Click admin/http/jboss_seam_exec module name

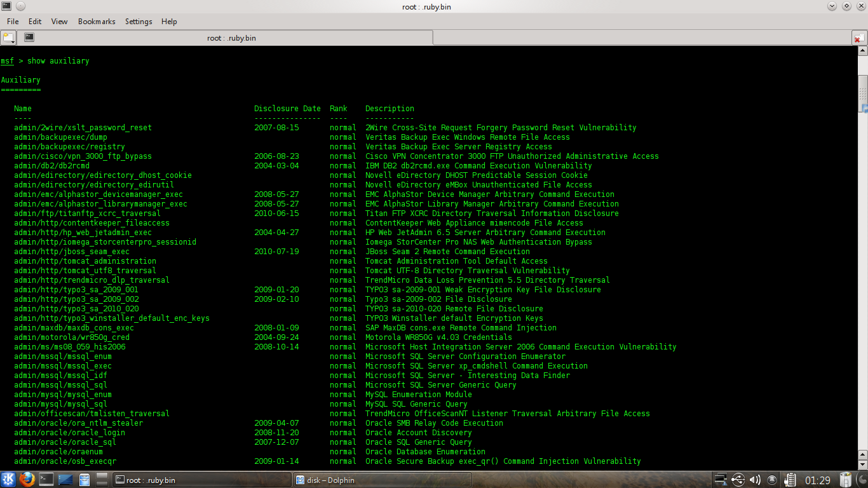72,252
